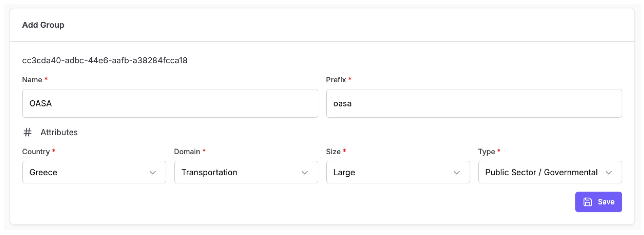Click the Prefix field label
Image resolution: width=644 pixels, height=235 pixels.
pos(336,80)
